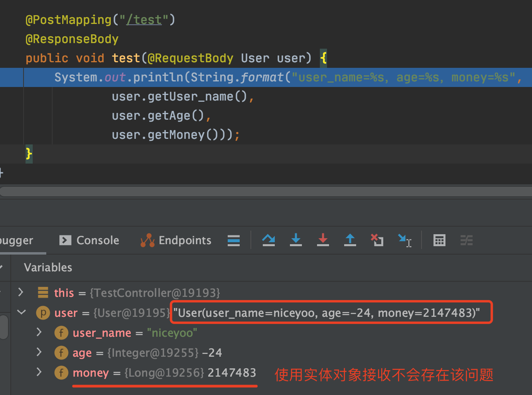Click the field icon beside money

(61, 372)
